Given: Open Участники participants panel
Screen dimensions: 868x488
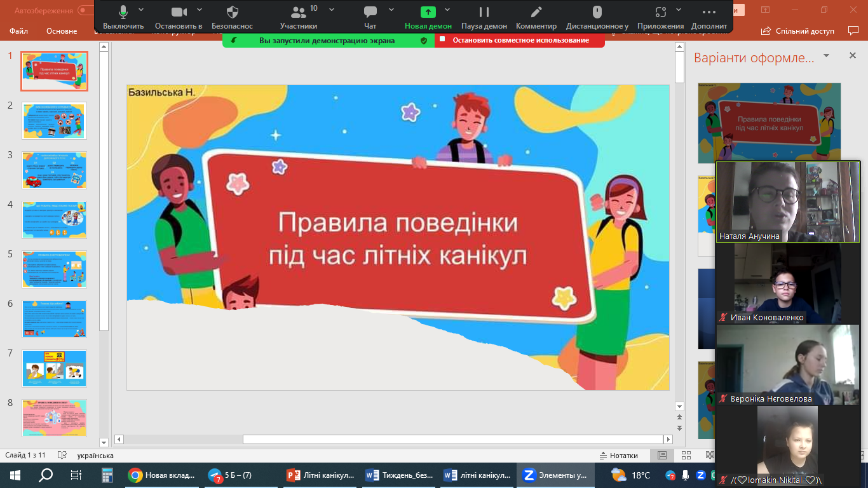Looking at the screenshot, I should click(x=299, y=17).
